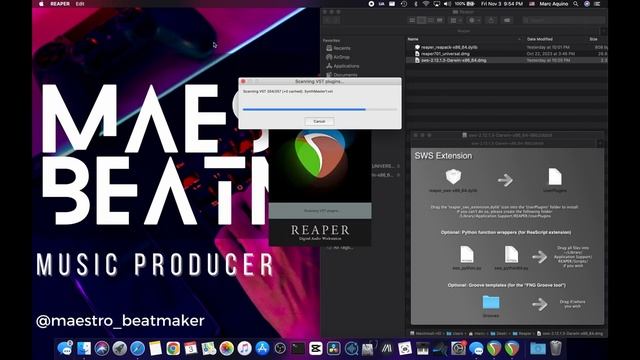
Task: Open Maps from the Dock
Action: tap(209, 348)
